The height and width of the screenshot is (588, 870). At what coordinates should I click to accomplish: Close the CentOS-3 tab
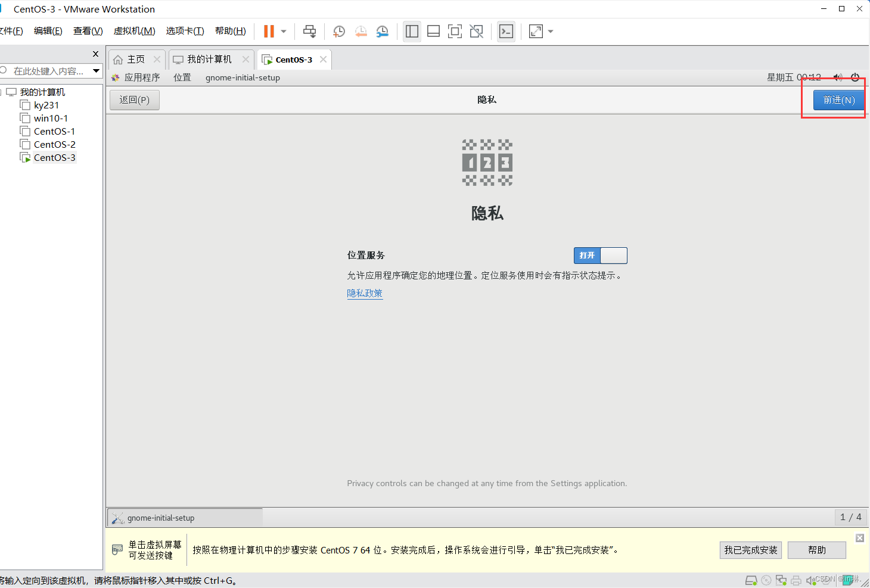click(x=323, y=60)
